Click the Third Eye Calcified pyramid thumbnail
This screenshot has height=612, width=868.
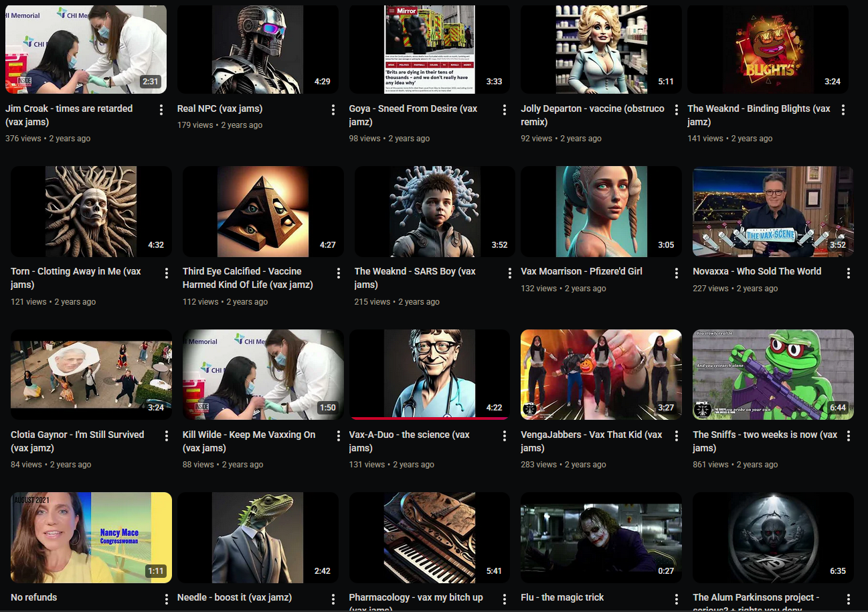coord(263,212)
